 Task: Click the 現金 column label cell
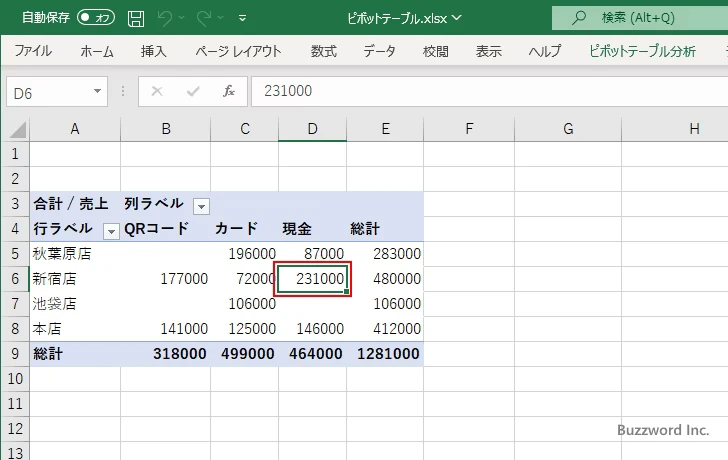(x=312, y=229)
